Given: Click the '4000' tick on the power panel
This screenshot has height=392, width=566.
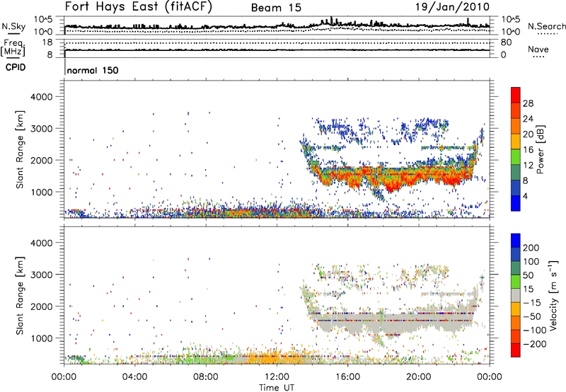Looking at the screenshot, I should [x=41, y=97].
